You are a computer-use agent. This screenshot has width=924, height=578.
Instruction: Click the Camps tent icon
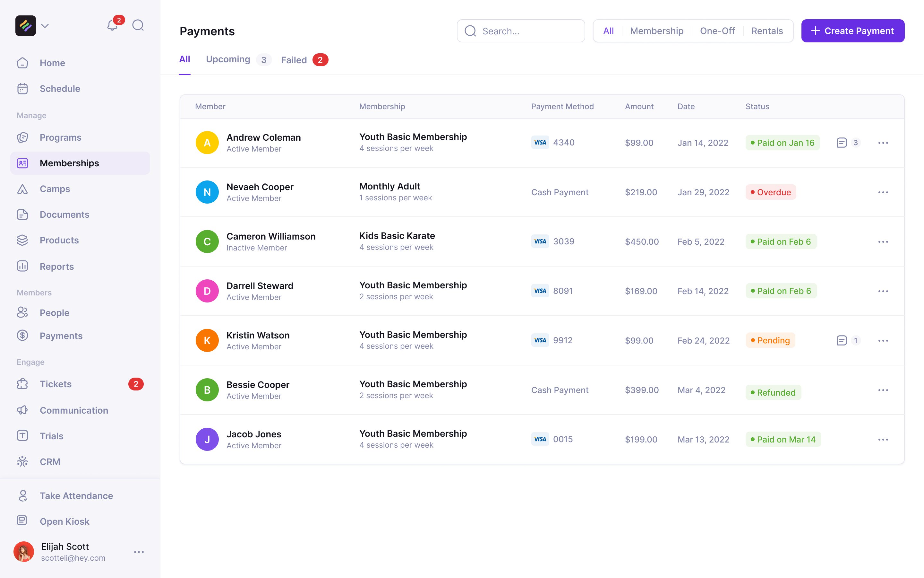[x=22, y=189]
